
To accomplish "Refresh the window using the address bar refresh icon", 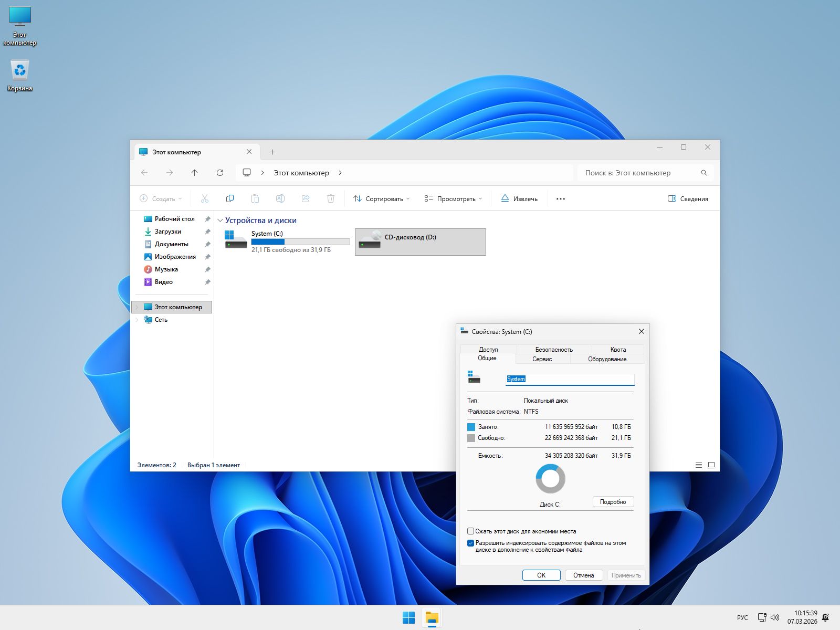I will coord(220,173).
